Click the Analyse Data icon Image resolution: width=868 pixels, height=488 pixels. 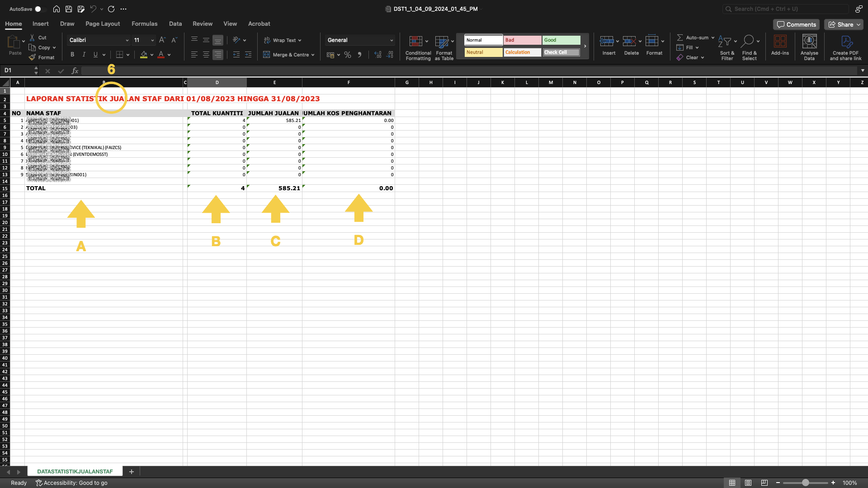click(809, 42)
